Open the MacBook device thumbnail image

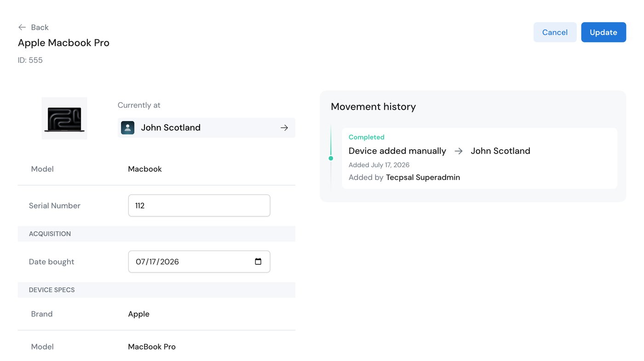tap(64, 118)
